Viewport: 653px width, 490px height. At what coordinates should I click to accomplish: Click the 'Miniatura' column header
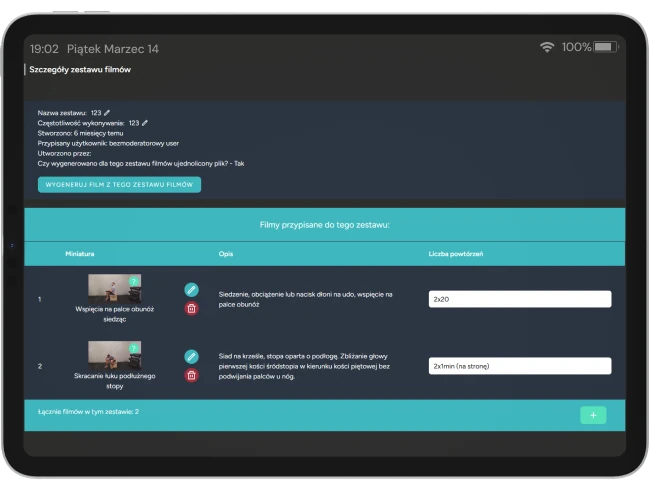[x=80, y=254]
